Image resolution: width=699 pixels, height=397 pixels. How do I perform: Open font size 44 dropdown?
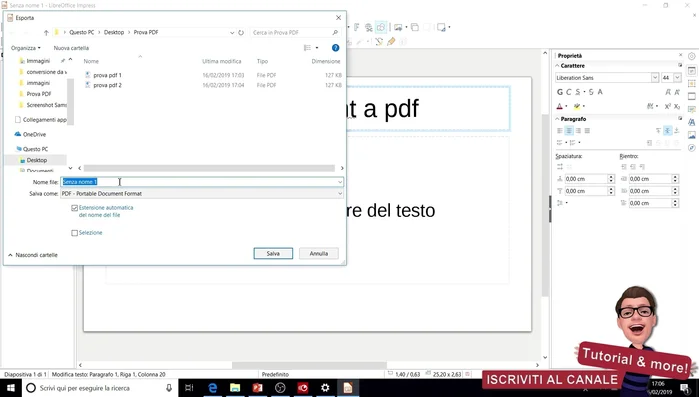pos(678,78)
